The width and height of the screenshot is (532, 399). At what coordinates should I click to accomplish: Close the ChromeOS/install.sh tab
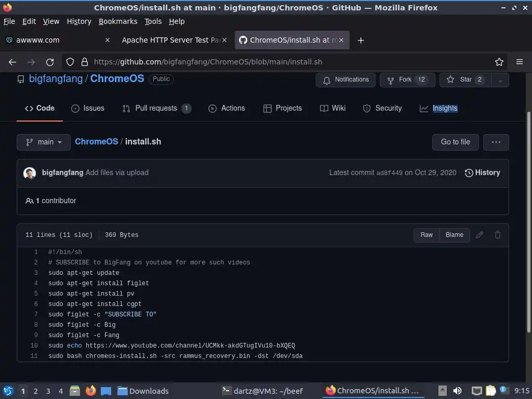coord(341,40)
